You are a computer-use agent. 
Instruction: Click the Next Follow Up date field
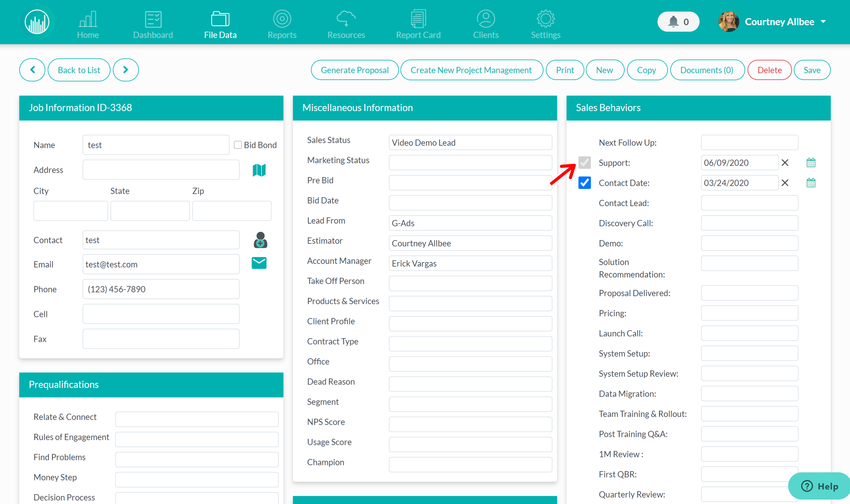point(749,143)
